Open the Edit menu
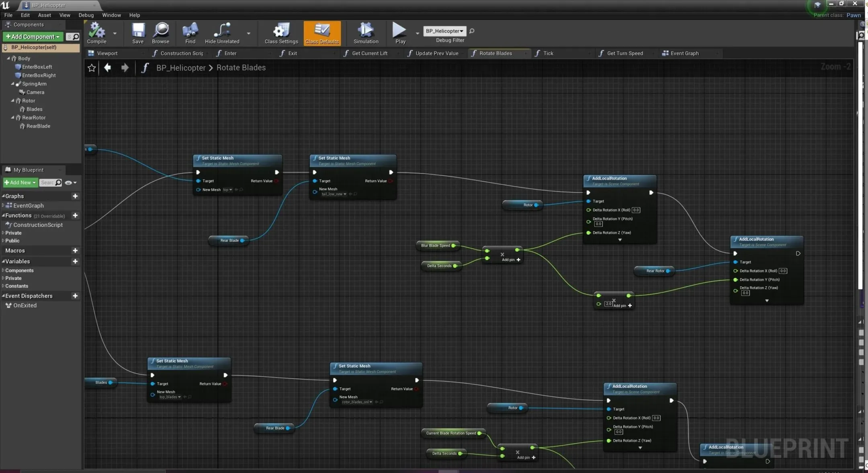This screenshot has height=473, width=868. [x=25, y=15]
